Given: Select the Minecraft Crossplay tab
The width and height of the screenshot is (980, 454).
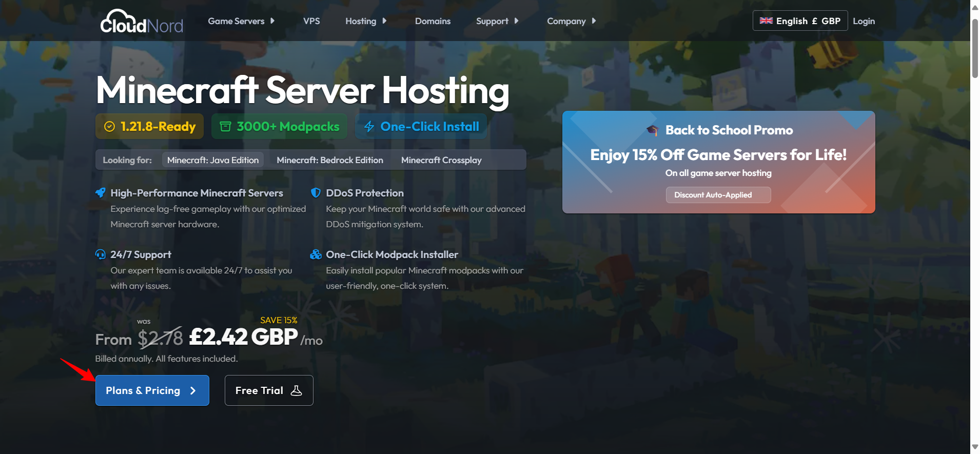Looking at the screenshot, I should (441, 160).
